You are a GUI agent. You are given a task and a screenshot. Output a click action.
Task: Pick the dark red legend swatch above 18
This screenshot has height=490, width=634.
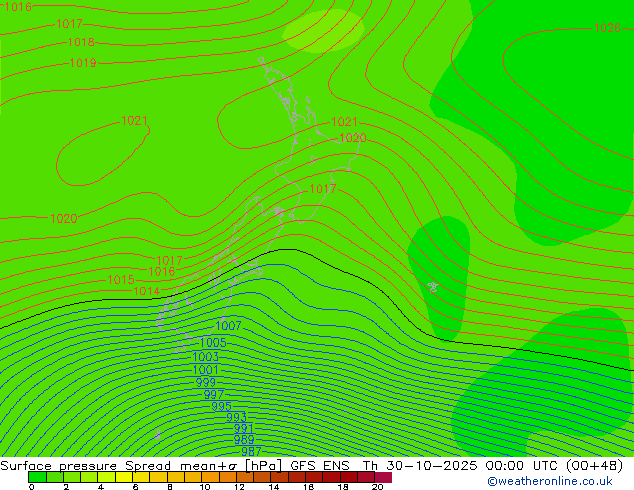(349, 477)
